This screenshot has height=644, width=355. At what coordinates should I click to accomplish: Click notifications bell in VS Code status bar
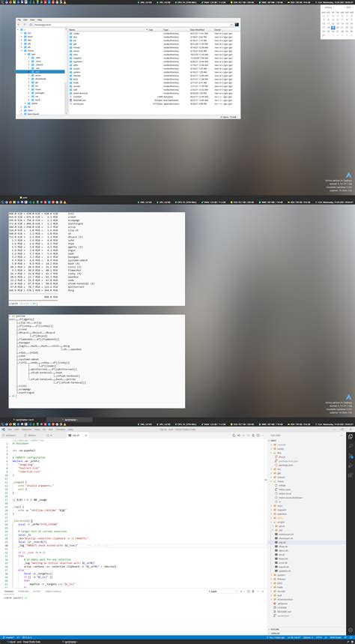351,637
